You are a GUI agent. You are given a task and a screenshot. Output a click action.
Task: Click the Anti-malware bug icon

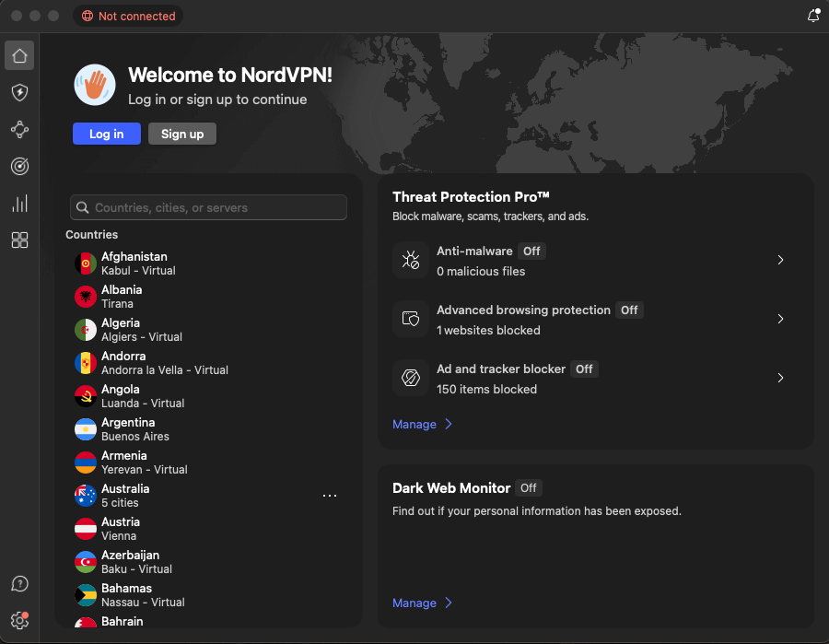411,260
